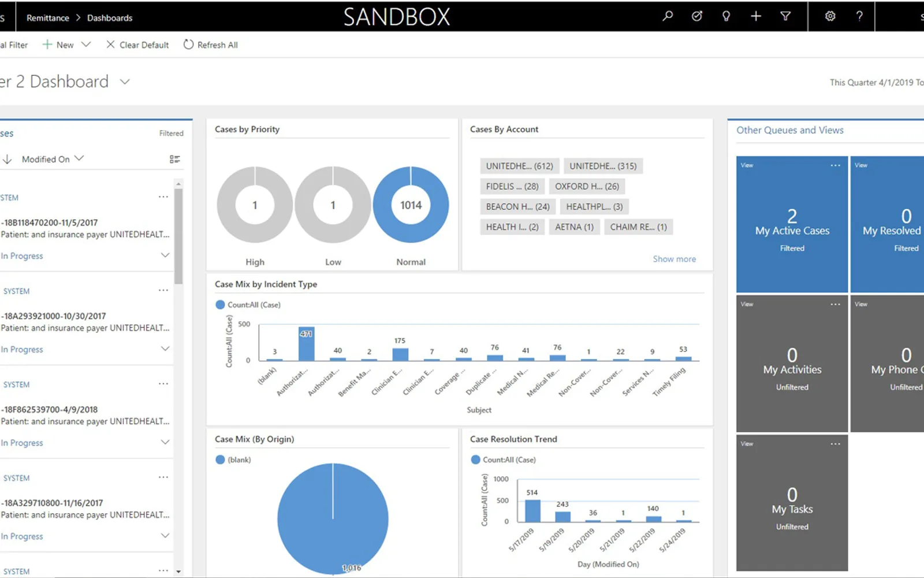Click the plus quick create icon
The image size is (924, 578).
[x=756, y=16]
